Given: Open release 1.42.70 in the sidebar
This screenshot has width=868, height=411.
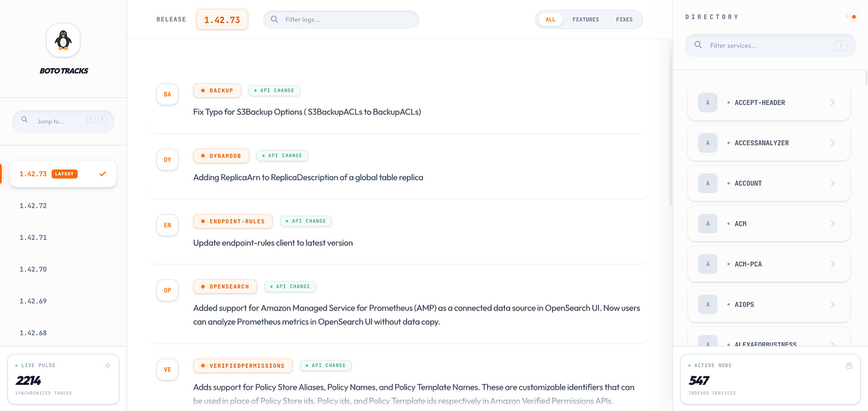Looking at the screenshot, I should click(63, 270).
